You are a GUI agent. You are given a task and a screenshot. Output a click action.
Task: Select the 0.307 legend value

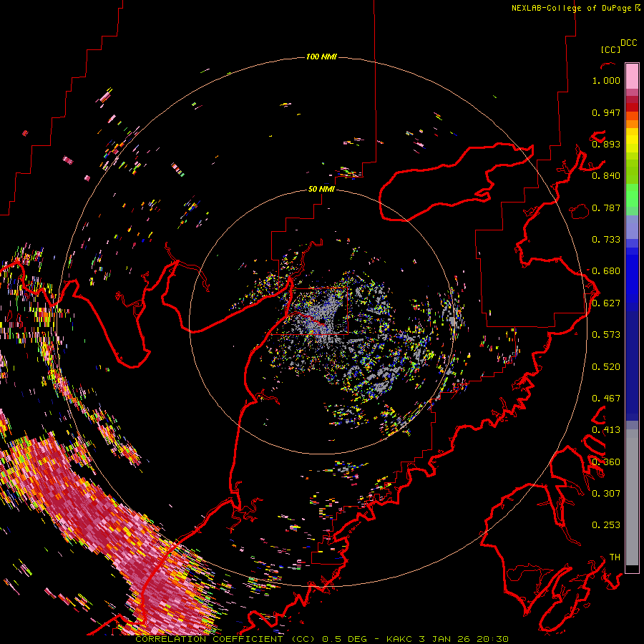(606, 494)
